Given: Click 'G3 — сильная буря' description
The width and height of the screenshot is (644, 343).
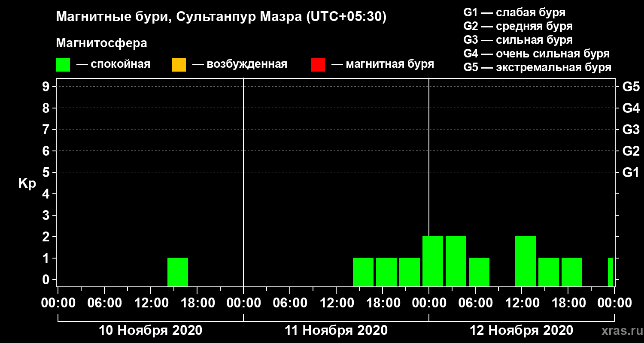Looking at the screenshot, I should [x=518, y=40].
